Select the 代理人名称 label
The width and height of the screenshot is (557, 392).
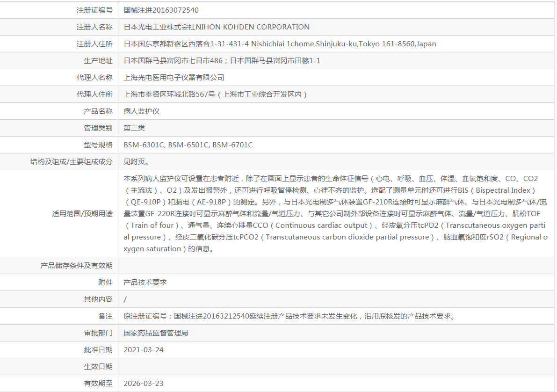[x=94, y=78]
